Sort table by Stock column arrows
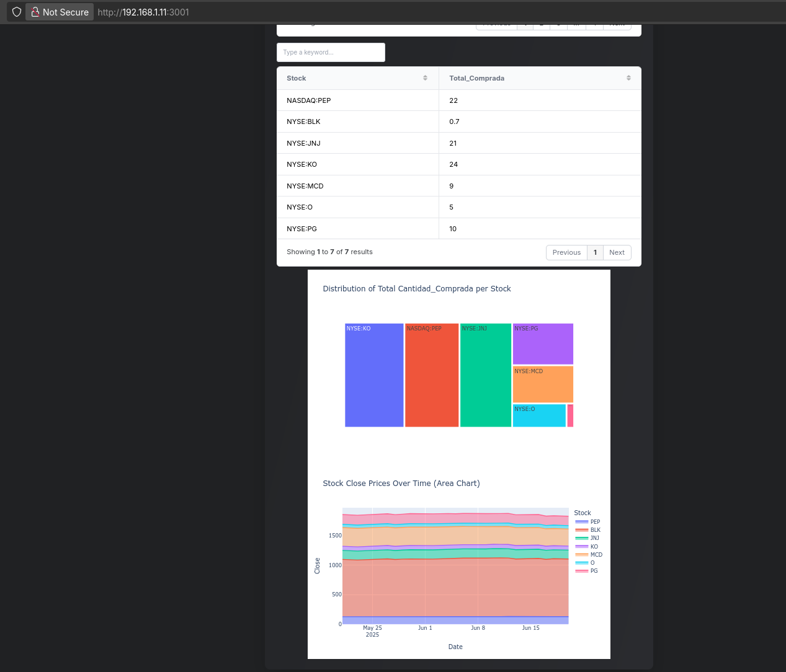The image size is (786, 672). (425, 78)
